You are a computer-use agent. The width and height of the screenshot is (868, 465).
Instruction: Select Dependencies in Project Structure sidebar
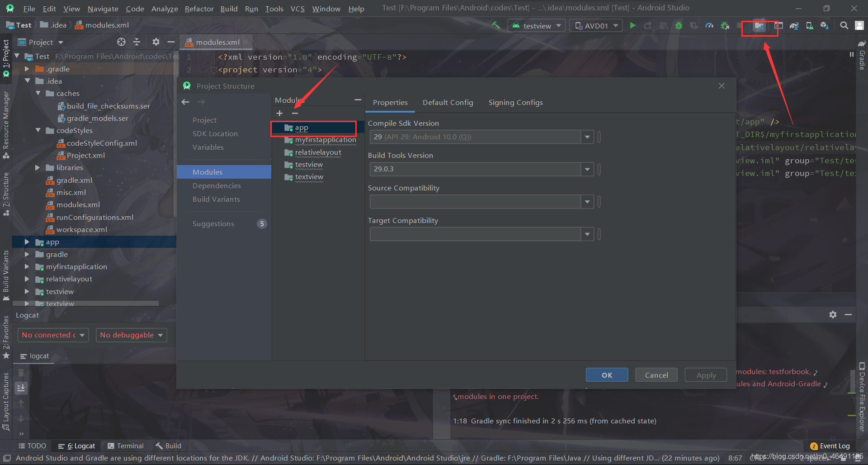217,186
